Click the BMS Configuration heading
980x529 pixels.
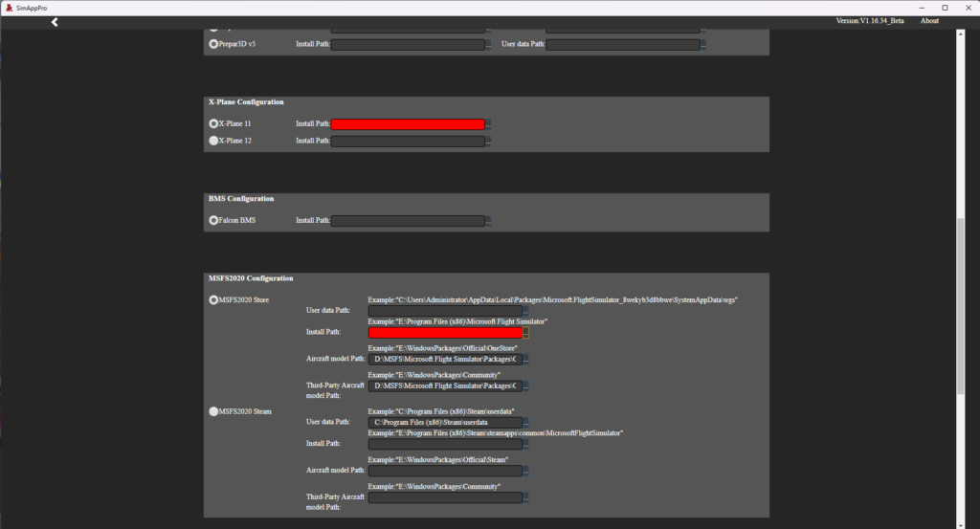tap(240, 199)
